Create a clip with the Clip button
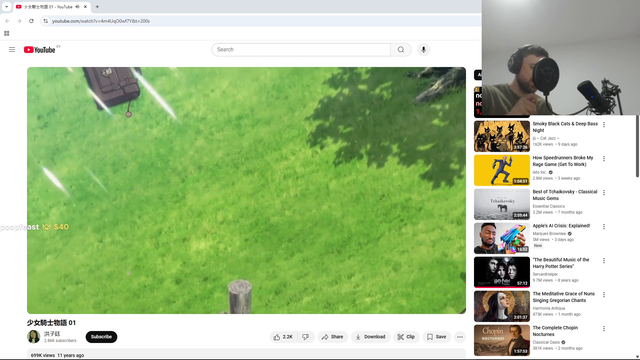 click(406, 337)
